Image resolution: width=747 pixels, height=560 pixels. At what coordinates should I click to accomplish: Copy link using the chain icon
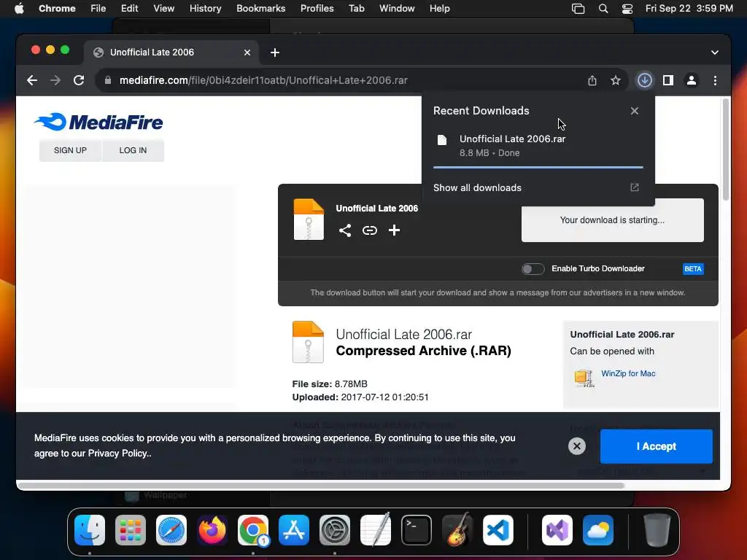(370, 230)
